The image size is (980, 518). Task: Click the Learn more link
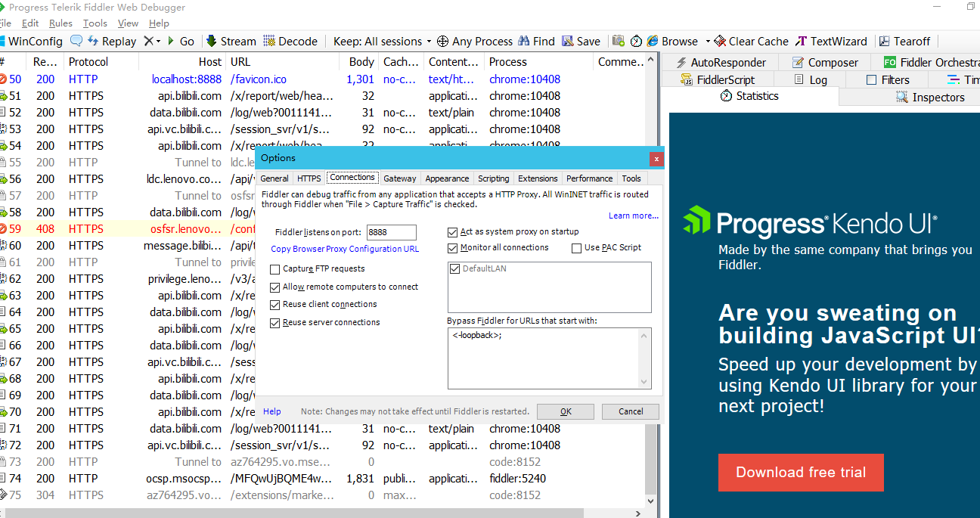tap(634, 216)
